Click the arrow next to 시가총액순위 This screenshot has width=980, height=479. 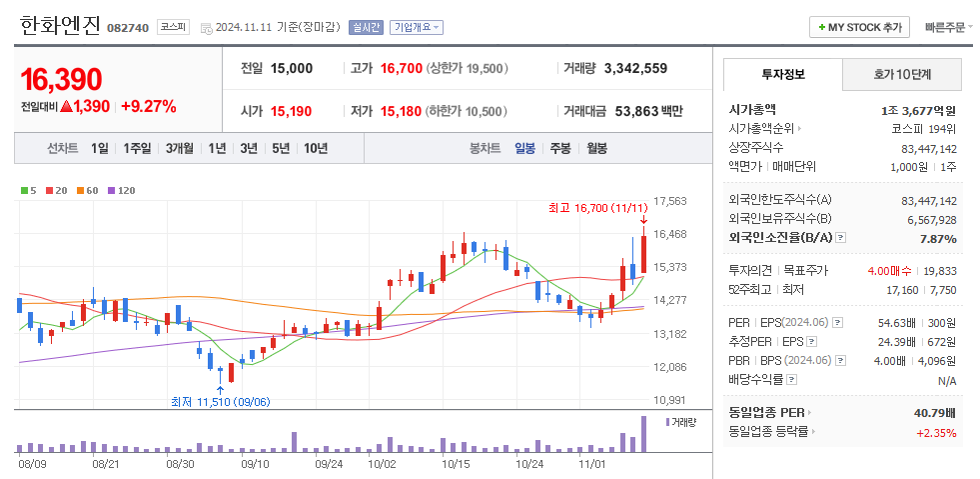tap(799, 129)
